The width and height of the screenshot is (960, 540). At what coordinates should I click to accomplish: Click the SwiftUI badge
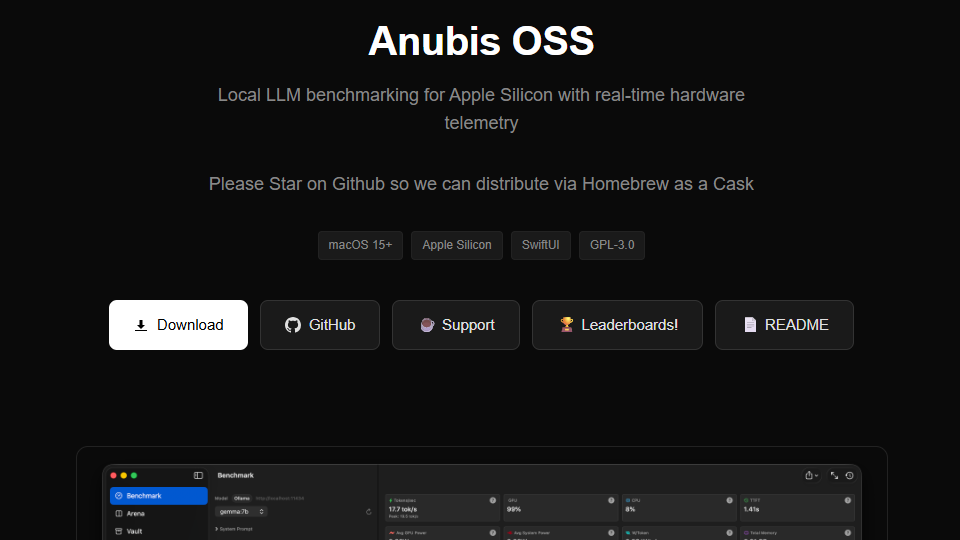pyautogui.click(x=540, y=245)
